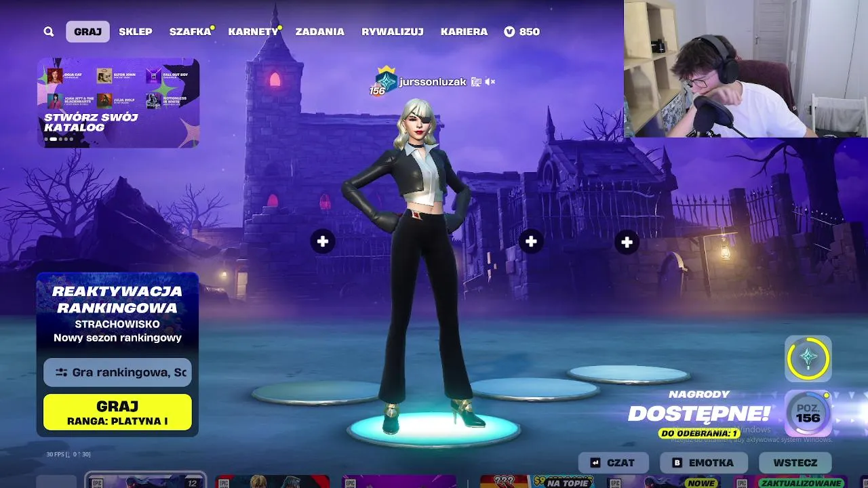Click the Doja Cat album cover
The height and width of the screenshot is (488, 868).
(x=55, y=75)
